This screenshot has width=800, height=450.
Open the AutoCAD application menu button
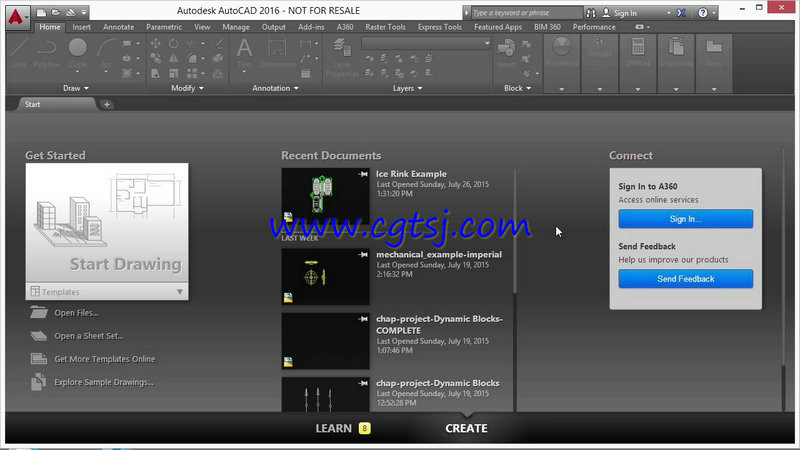(x=17, y=17)
